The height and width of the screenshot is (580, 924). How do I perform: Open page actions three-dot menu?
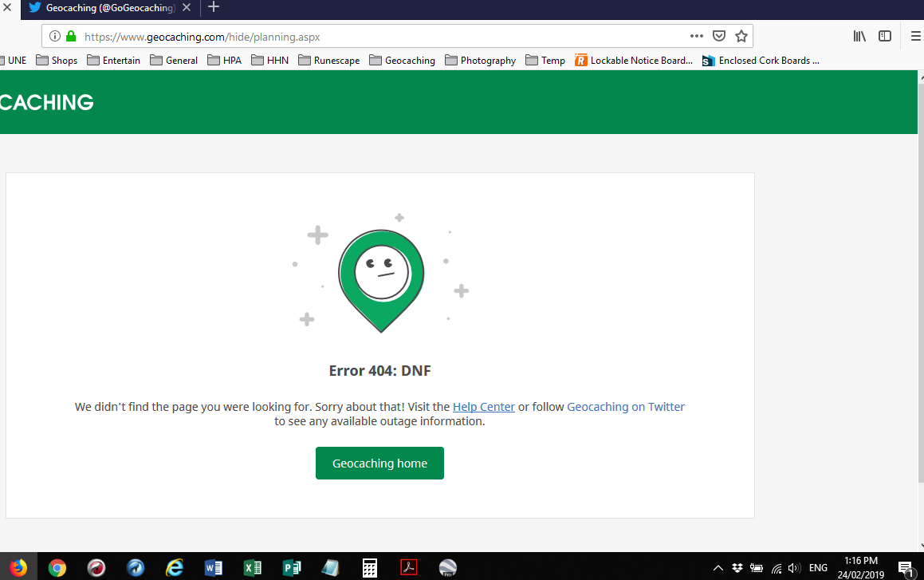point(696,36)
